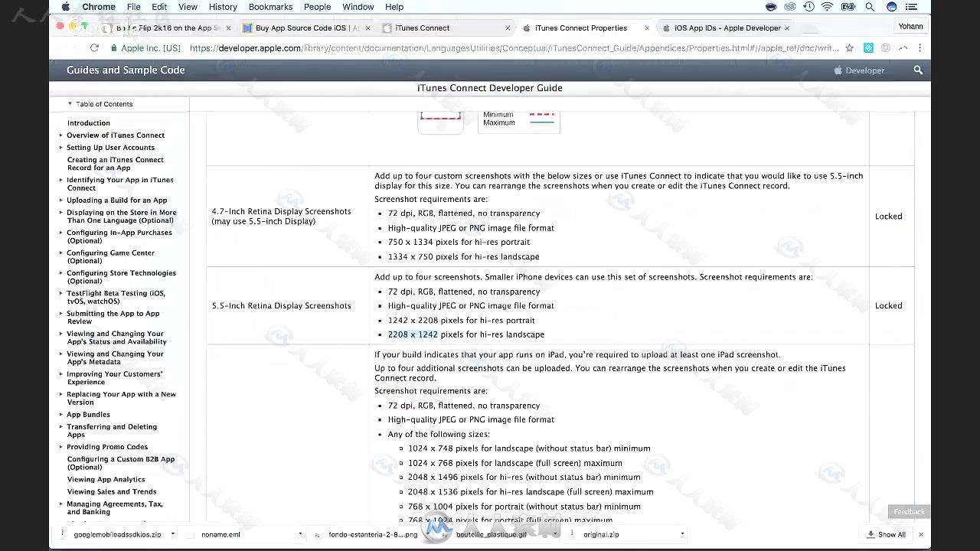Open the Apple Developer header link
Viewport: 980px width, 551px height.
(859, 70)
